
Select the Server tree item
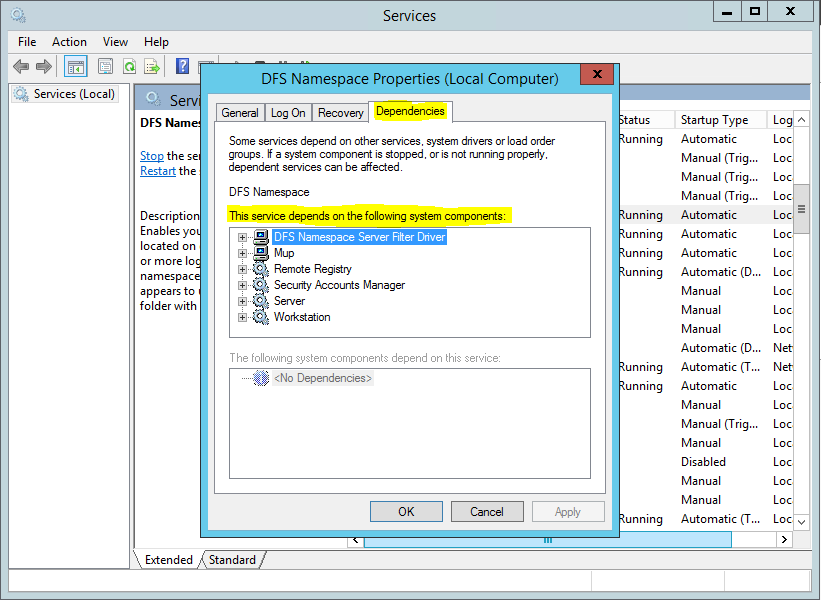[289, 301]
